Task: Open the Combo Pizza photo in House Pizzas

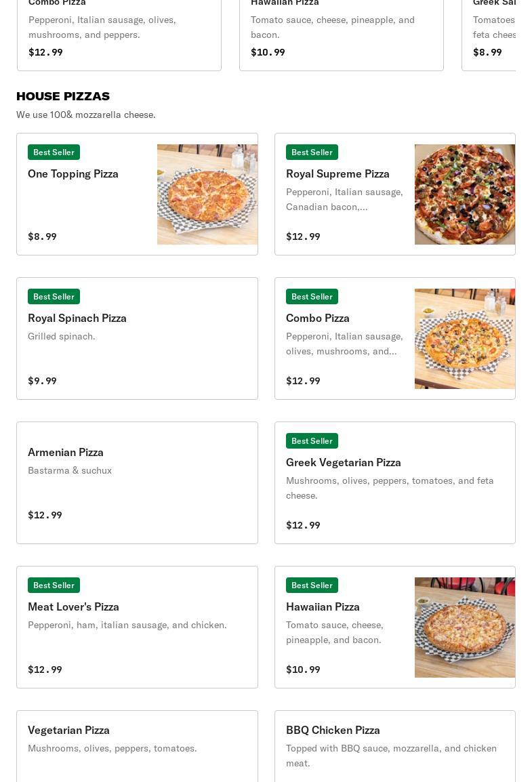Action: [x=465, y=339]
